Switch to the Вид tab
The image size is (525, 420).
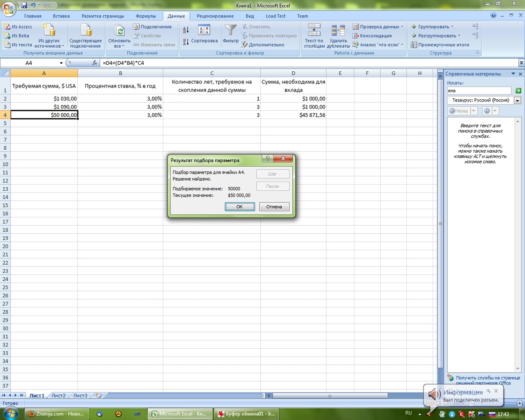point(250,16)
